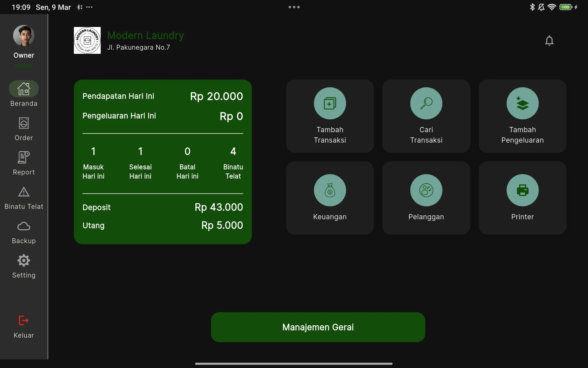Click the Tambah Transaksi label text

[x=330, y=135]
